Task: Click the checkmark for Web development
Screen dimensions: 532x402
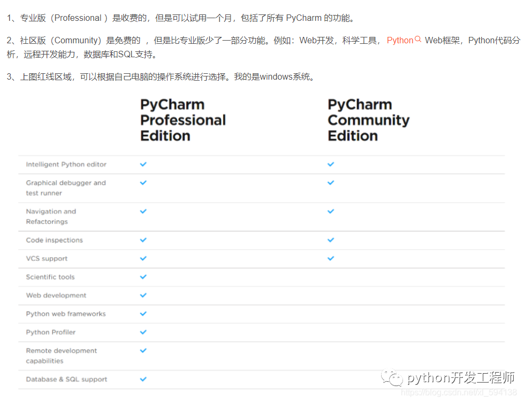Action: 143,295
